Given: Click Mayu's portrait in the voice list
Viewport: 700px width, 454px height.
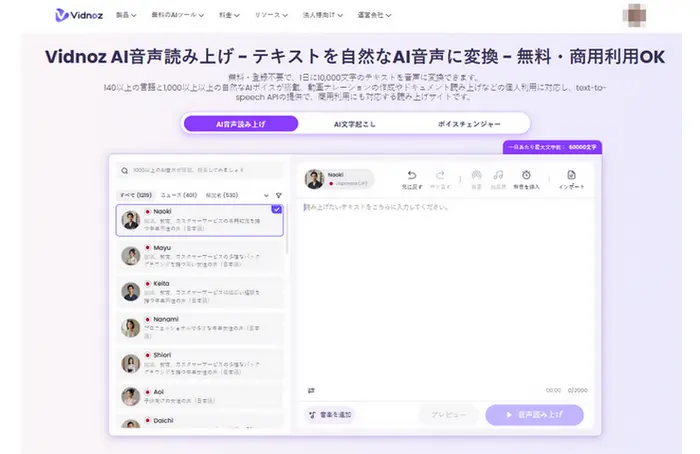Looking at the screenshot, I should (131, 256).
